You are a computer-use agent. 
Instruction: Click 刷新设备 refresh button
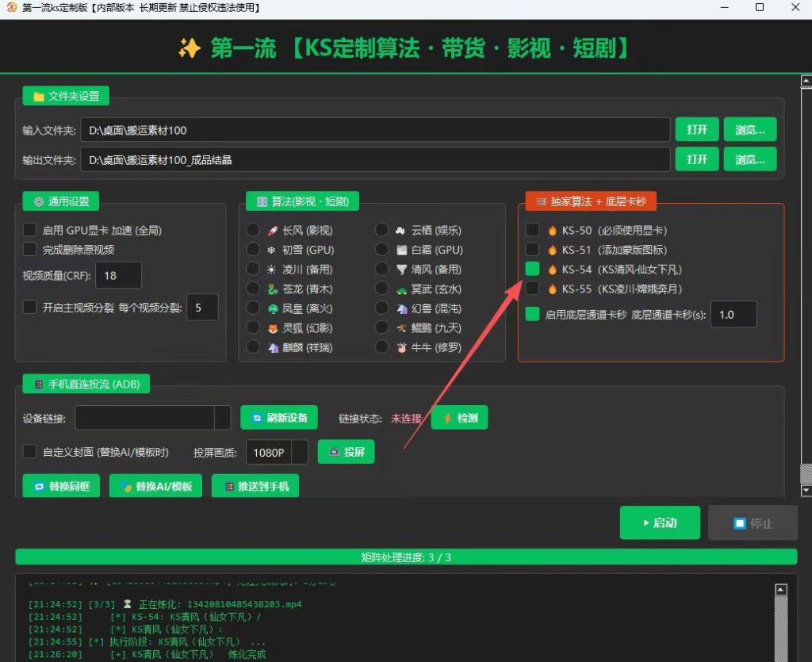279,418
